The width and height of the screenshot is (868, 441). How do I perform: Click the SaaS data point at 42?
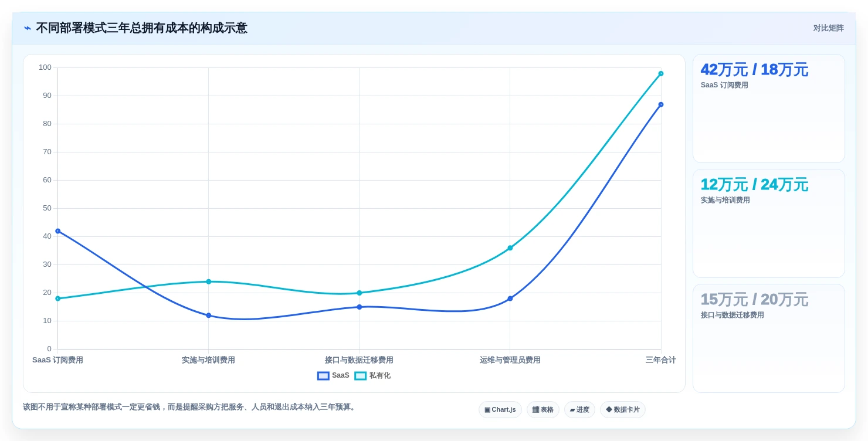[57, 231]
